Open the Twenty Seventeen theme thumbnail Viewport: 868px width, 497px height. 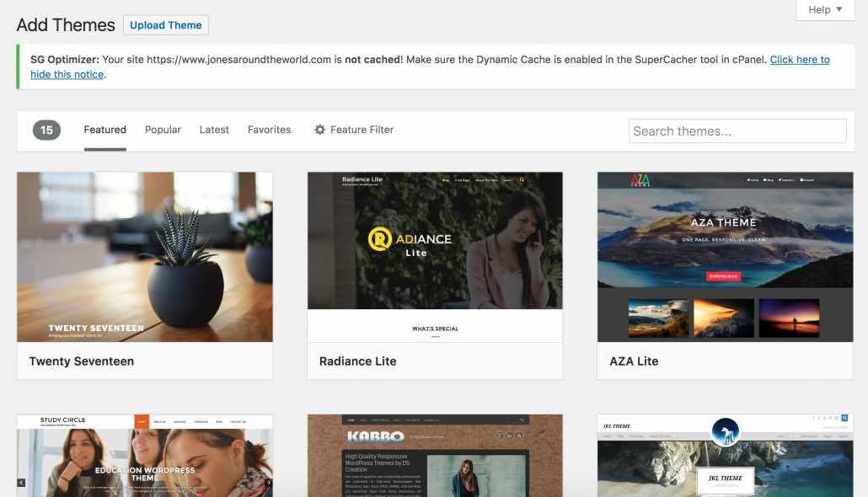145,257
